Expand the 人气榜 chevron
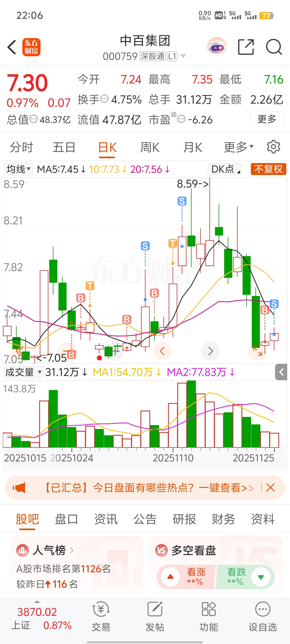The width and height of the screenshot is (290, 644). pos(72,550)
